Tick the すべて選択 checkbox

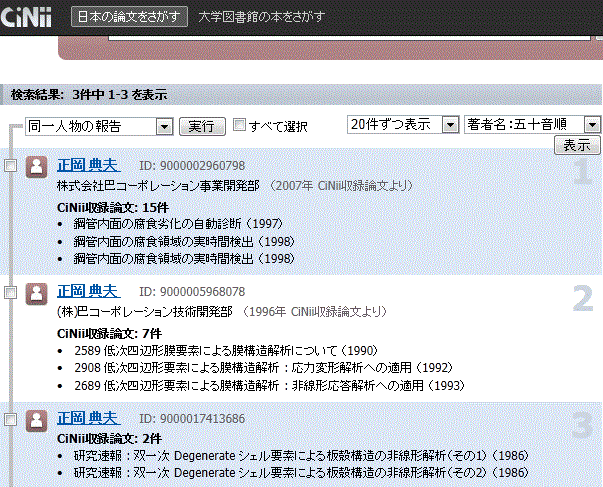[x=239, y=125]
